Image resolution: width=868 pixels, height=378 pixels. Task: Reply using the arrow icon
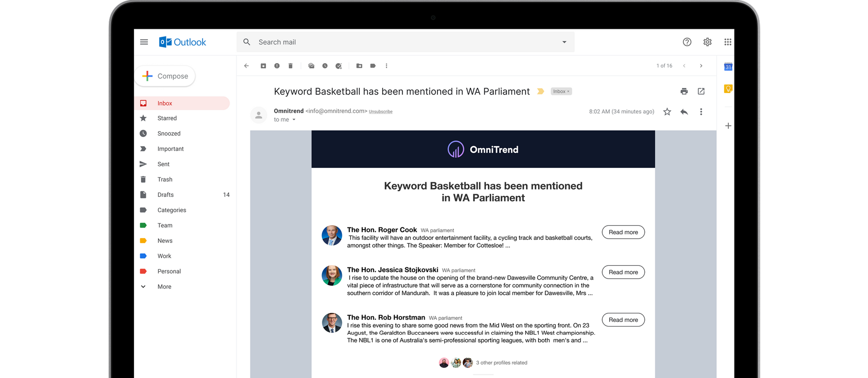[x=684, y=112]
